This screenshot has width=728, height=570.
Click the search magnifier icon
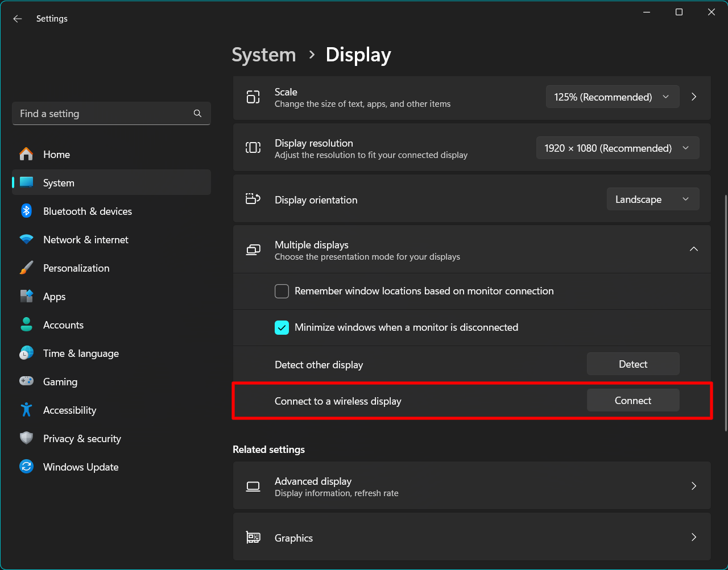pos(197,114)
